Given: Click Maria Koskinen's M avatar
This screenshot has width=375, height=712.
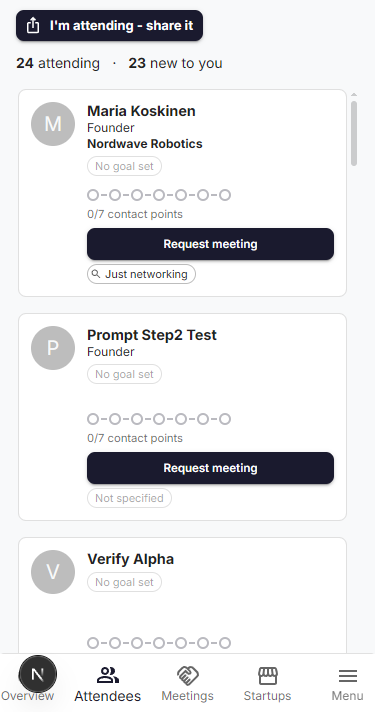Looking at the screenshot, I should pyautogui.click(x=53, y=124).
